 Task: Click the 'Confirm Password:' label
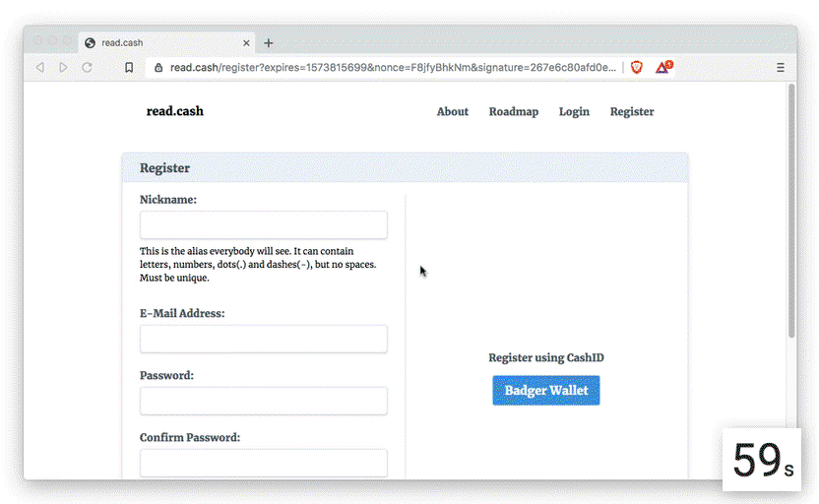pyautogui.click(x=190, y=438)
